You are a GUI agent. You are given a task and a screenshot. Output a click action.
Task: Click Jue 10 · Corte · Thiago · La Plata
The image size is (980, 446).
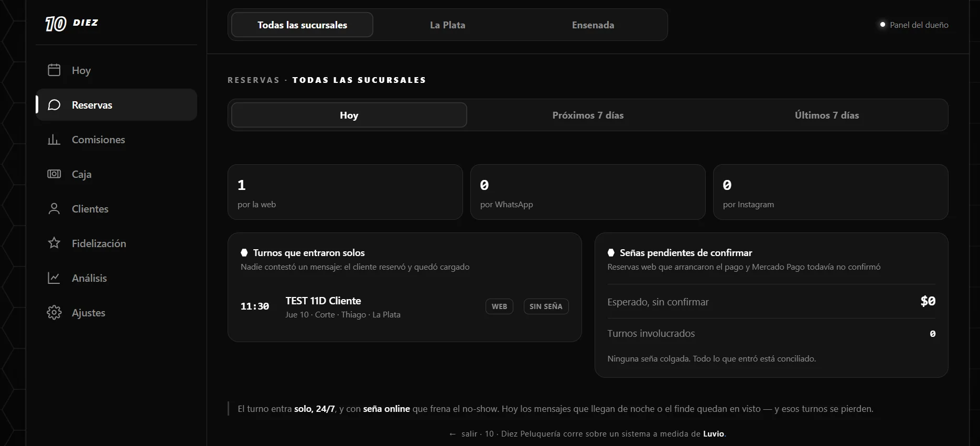[x=343, y=315]
